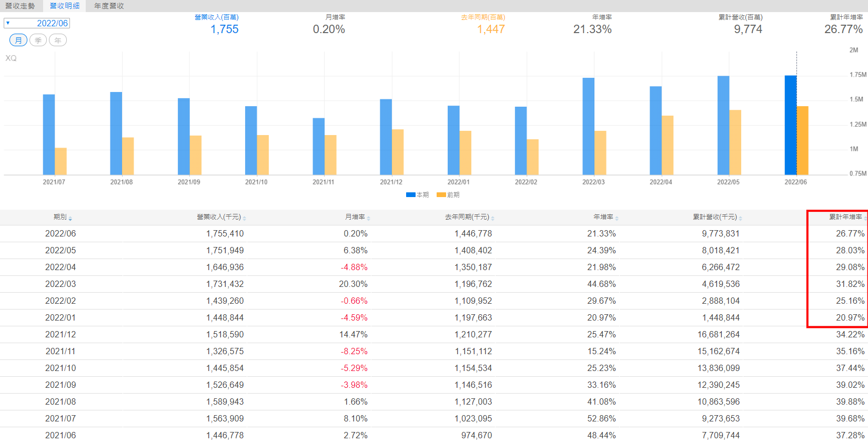Select the 年 yearly view toggle
868x443 pixels.
point(58,40)
